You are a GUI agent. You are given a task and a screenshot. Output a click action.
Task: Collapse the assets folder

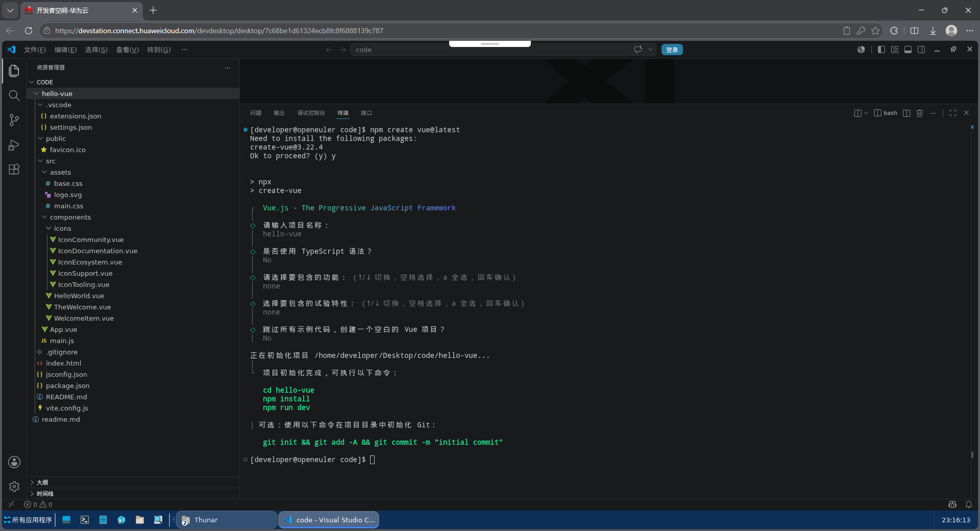pyautogui.click(x=133, y=172)
